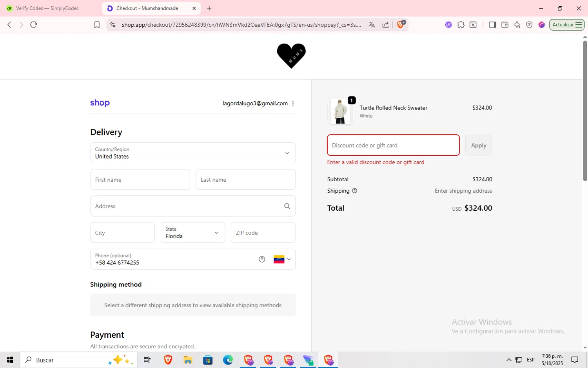This screenshot has width=588, height=368.
Task: Click the lagordalugo3@gmail.com account email
Action: pyautogui.click(x=255, y=103)
